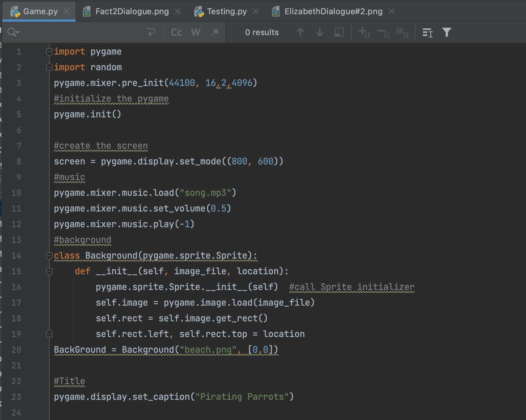The image size is (526, 420).
Task: Open search results in Find window icon
Action: 427,33
